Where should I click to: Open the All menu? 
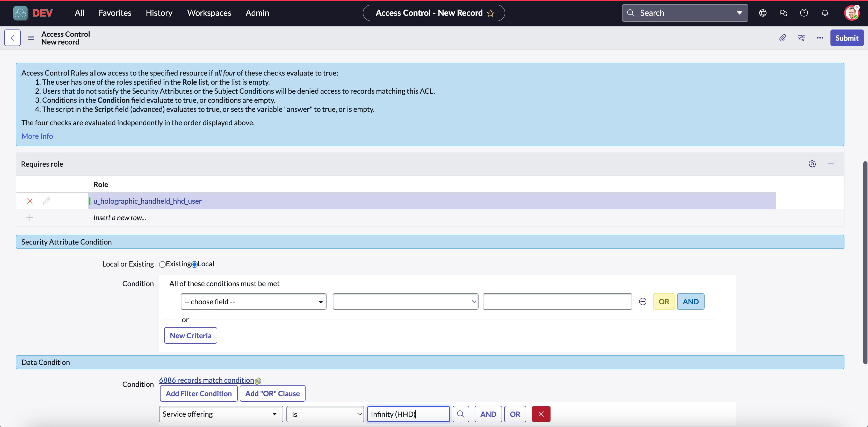tap(79, 13)
